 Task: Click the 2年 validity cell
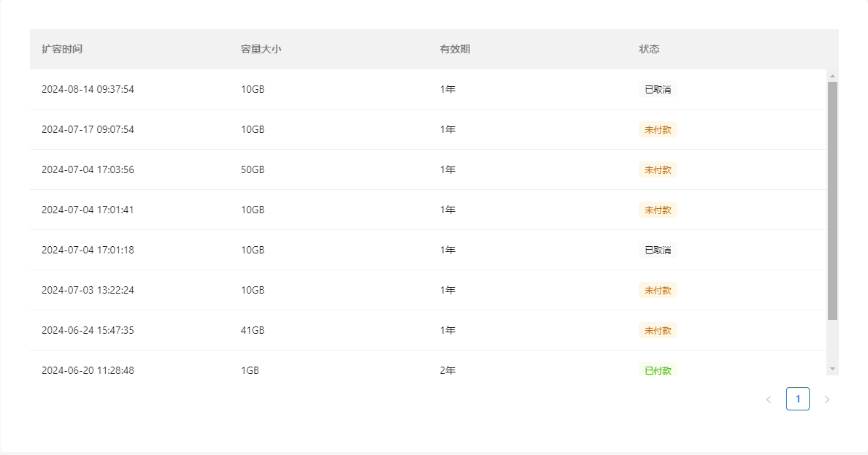click(448, 370)
